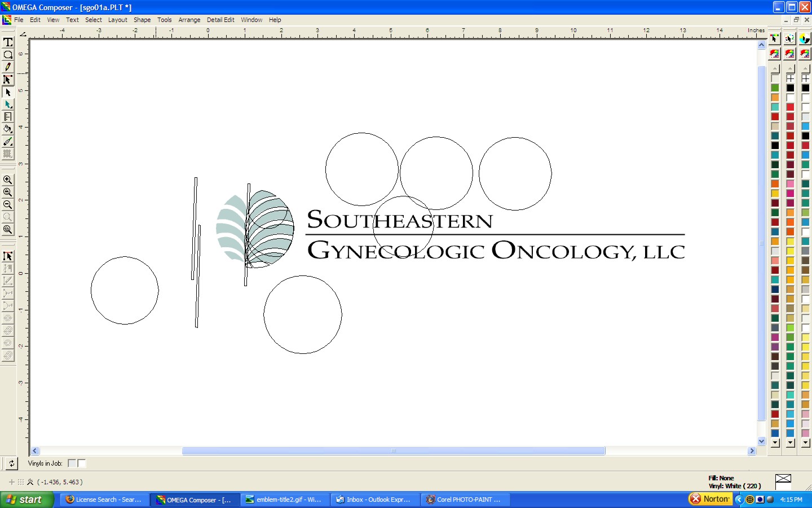Viewport: 812px width, 508px height.
Task: Open the File menu
Action: coord(19,20)
